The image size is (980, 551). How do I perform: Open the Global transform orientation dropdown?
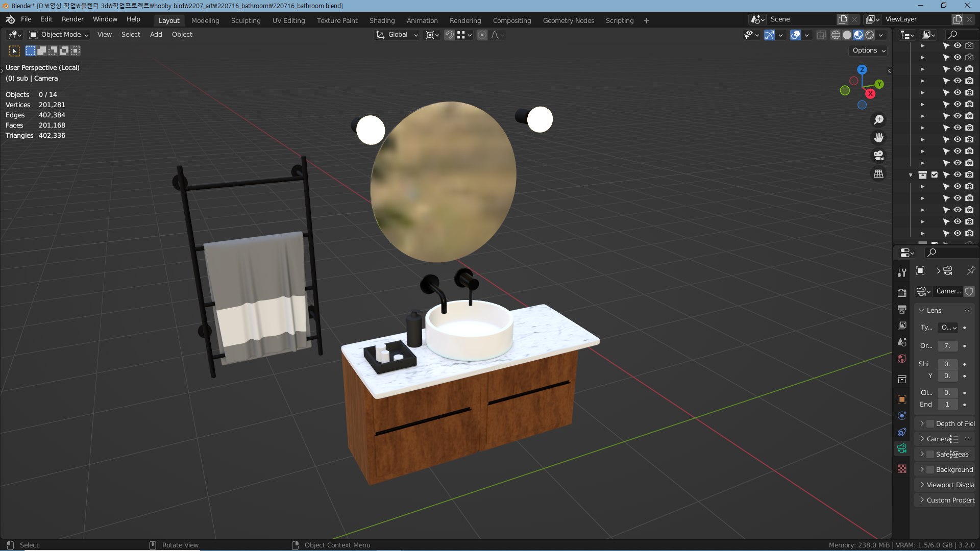point(397,35)
